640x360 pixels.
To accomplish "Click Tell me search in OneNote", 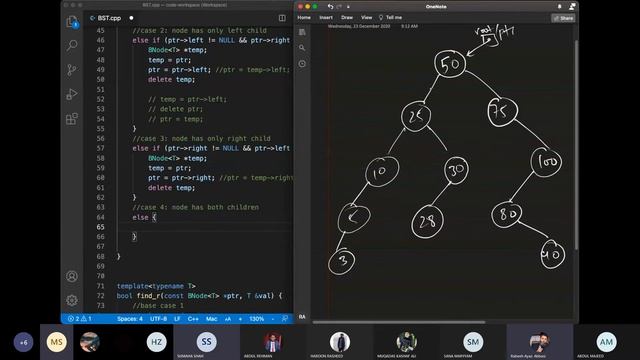I will 391,18.
